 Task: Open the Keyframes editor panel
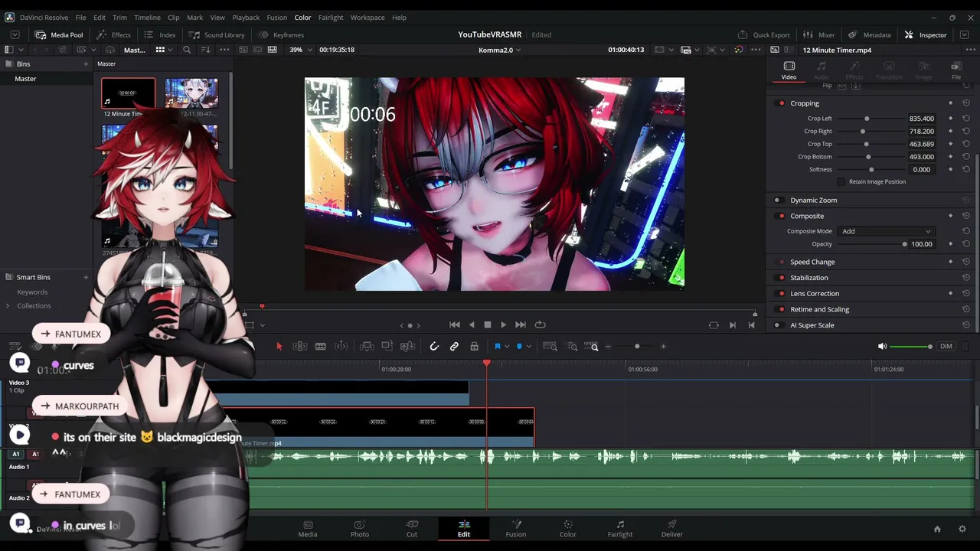coord(281,34)
